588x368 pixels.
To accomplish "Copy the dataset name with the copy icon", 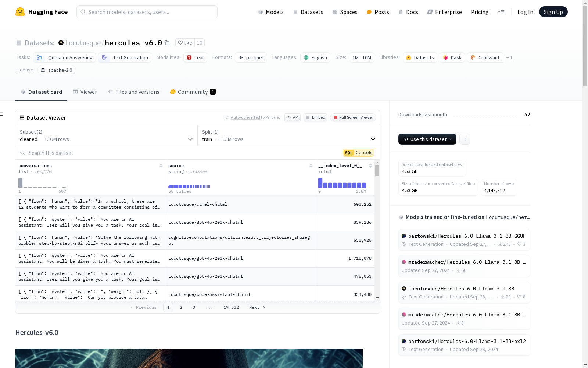I will point(167,43).
